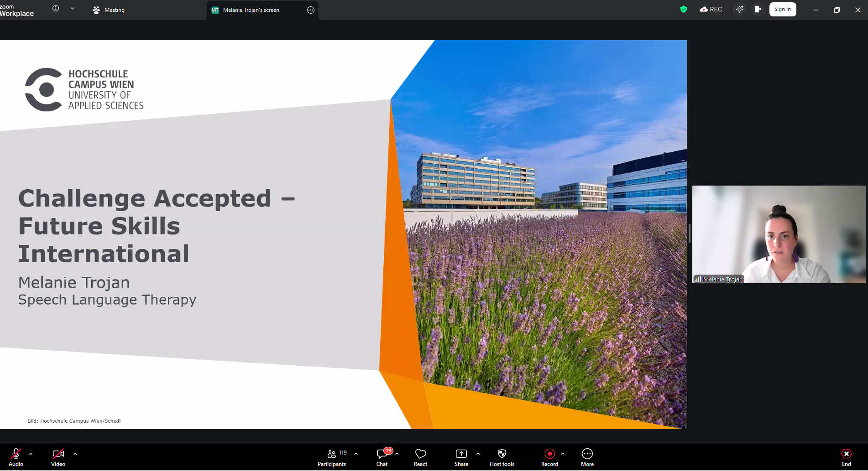Click the Share screen icon
868x471 pixels.
(461, 457)
